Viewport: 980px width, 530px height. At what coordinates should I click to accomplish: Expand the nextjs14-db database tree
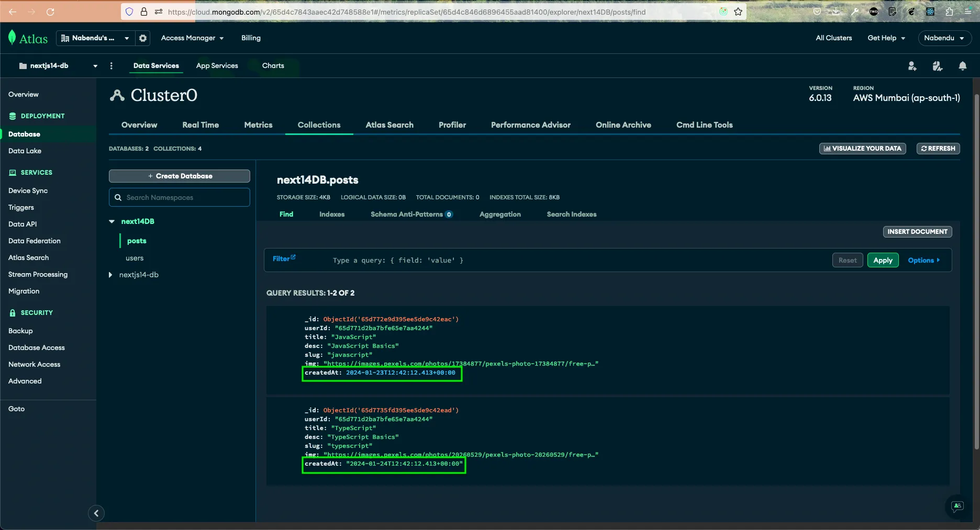tap(110, 275)
